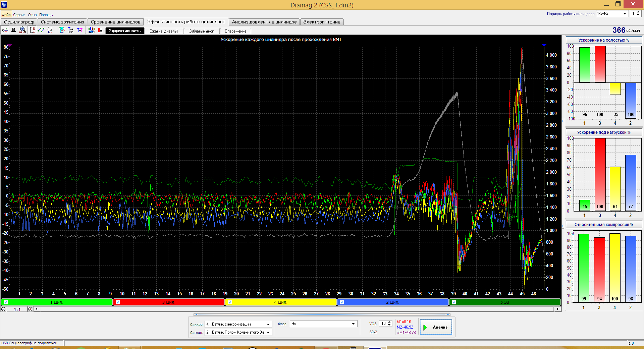The height and width of the screenshot is (349, 644).
Task: Click the Ускорение под нагрузкой % header
Action: pyautogui.click(x=604, y=132)
